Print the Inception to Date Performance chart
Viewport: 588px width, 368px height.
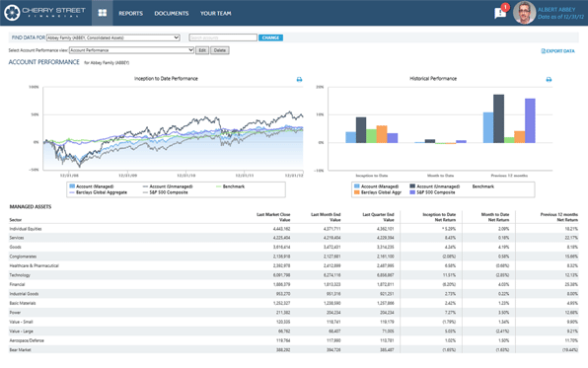click(x=299, y=79)
